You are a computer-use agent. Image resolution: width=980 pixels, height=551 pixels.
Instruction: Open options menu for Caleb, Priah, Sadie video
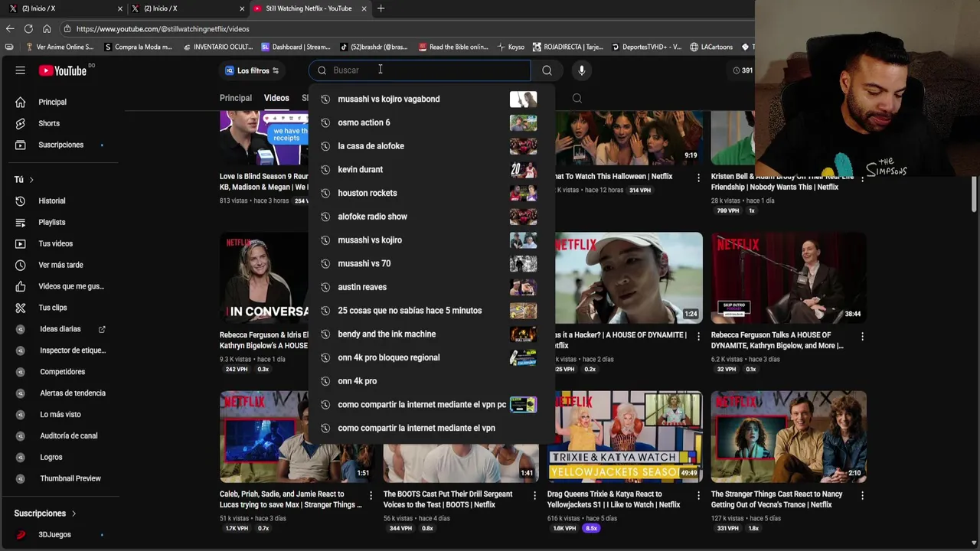pyautogui.click(x=371, y=495)
